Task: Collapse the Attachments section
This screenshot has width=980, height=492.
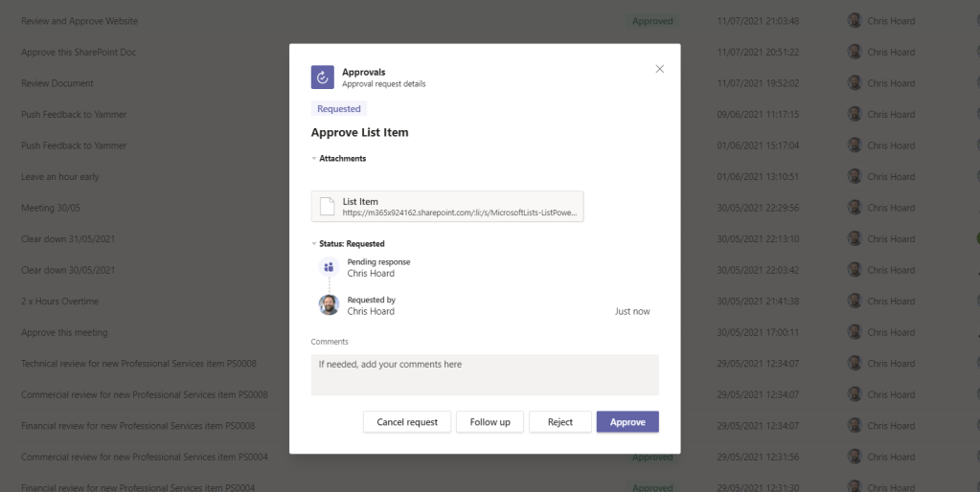Action: 314,159
